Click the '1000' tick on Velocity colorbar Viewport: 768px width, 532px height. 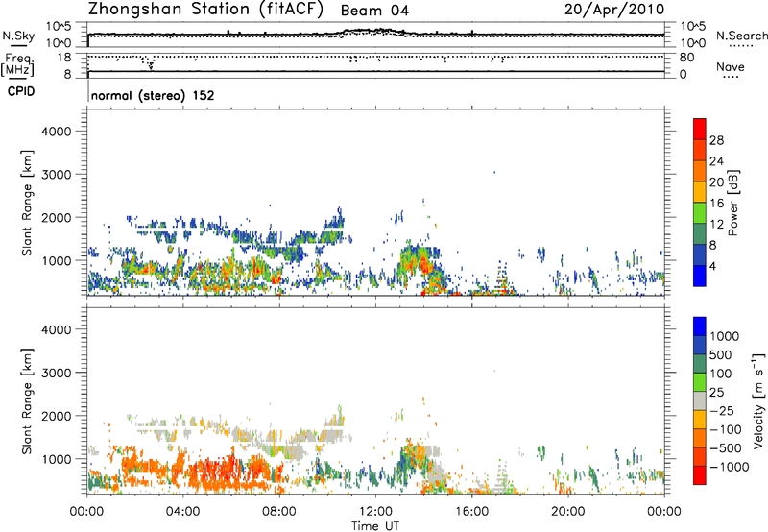click(725, 336)
